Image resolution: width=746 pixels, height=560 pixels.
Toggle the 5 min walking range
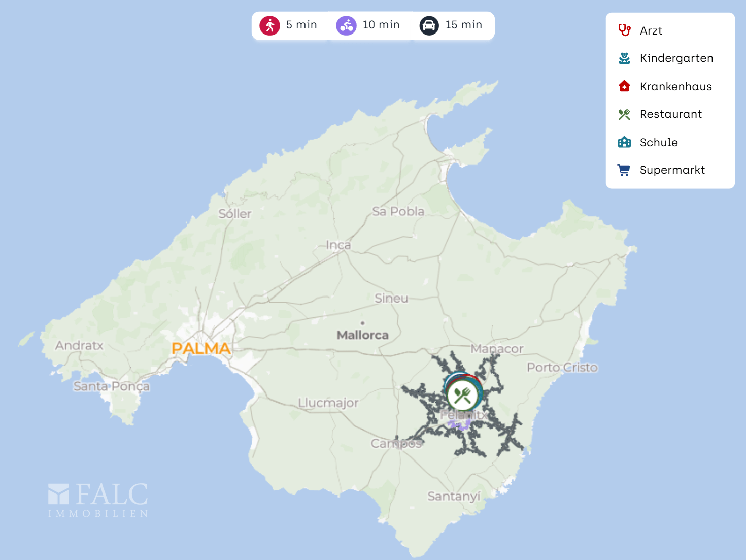301,25
